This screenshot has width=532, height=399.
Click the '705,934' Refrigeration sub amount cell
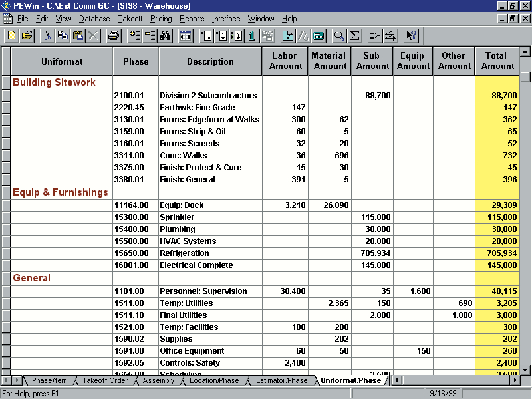click(372, 253)
